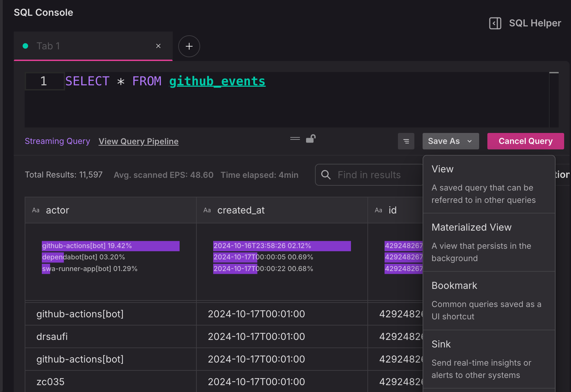Image resolution: width=571 pixels, height=392 pixels.
Task: Select Bookmark from the Save As menu
Action: pyautogui.click(x=489, y=301)
